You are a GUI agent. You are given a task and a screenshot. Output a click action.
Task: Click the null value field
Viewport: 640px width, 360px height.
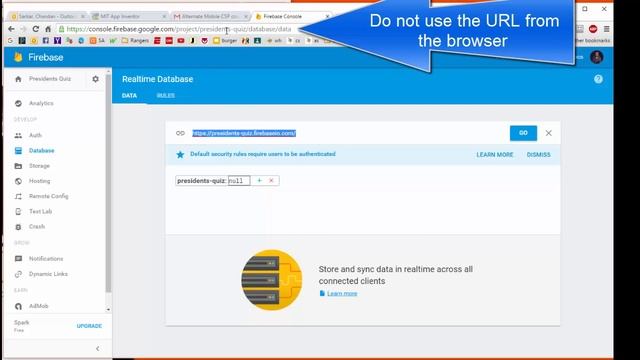239,180
